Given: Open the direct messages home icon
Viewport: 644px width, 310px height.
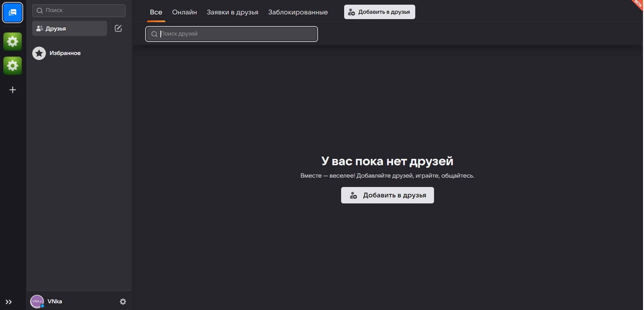Looking at the screenshot, I should tap(12, 12).
